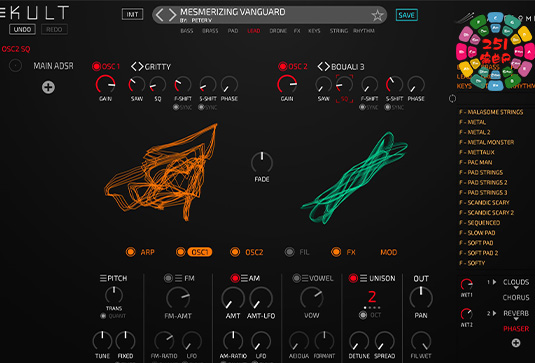Enable the FM module
This screenshot has height=363, width=535.
click(x=168, y=278)
